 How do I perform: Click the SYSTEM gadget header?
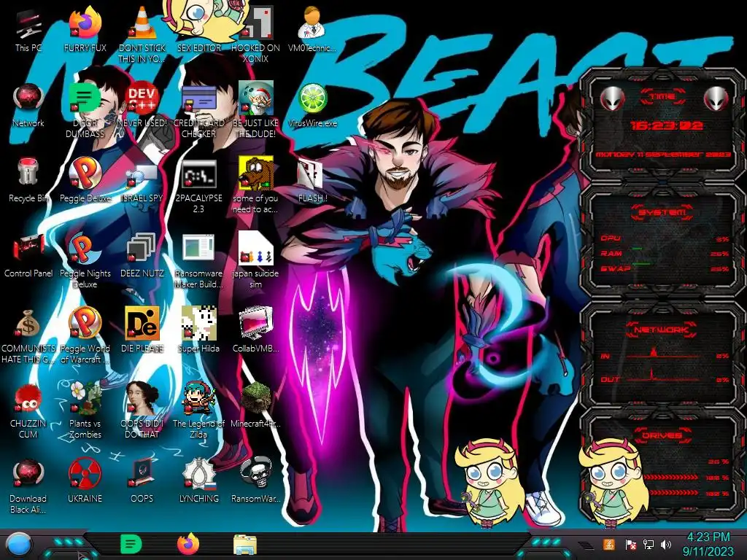662,211
